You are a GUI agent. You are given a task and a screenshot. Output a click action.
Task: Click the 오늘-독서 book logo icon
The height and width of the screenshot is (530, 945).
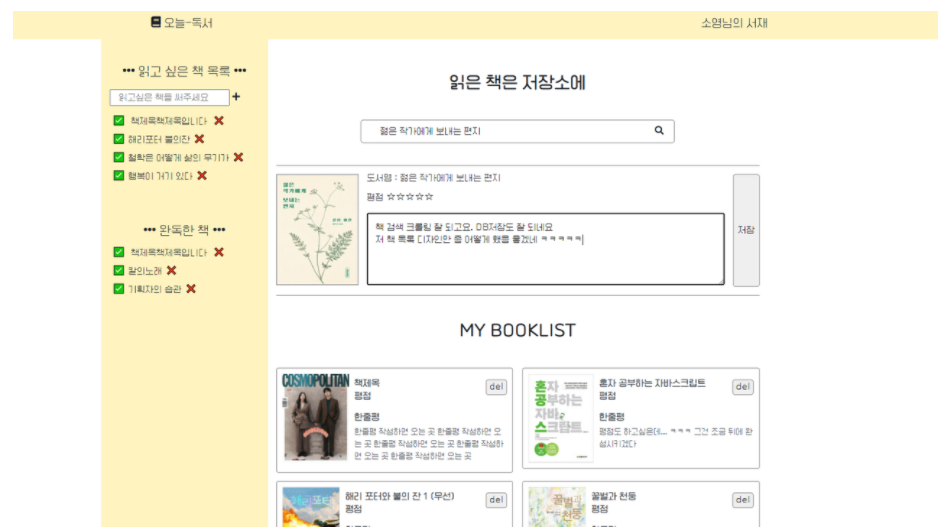[x=155, y=22]
